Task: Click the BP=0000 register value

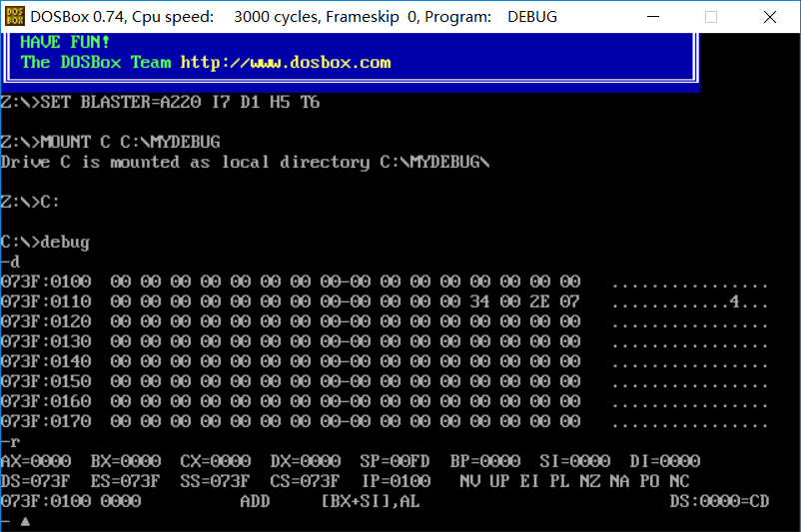Action: (x=485, y=461)
